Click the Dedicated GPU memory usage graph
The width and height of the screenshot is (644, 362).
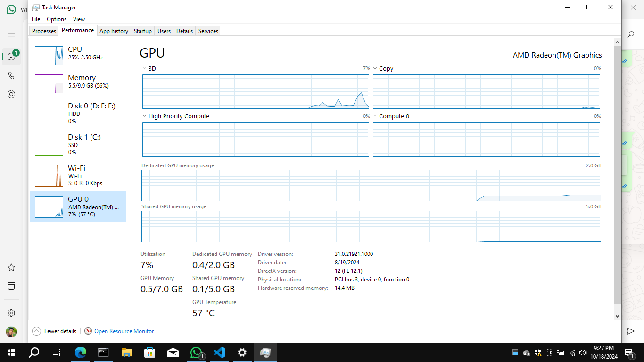[372, 185]
